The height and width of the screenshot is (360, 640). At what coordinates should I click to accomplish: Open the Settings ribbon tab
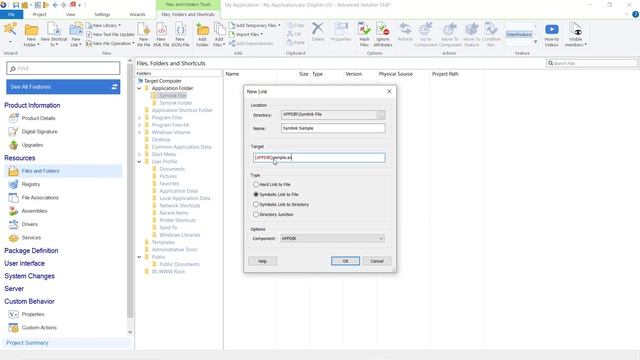tap(102, 14)
